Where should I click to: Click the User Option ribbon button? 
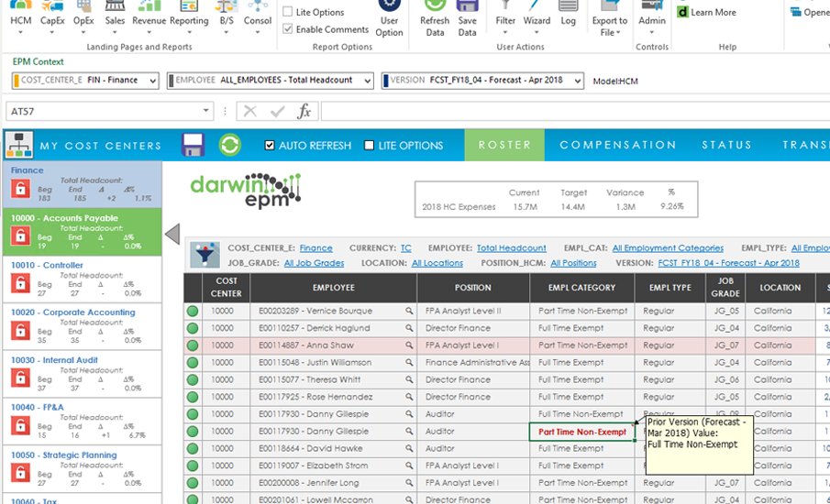389,19
